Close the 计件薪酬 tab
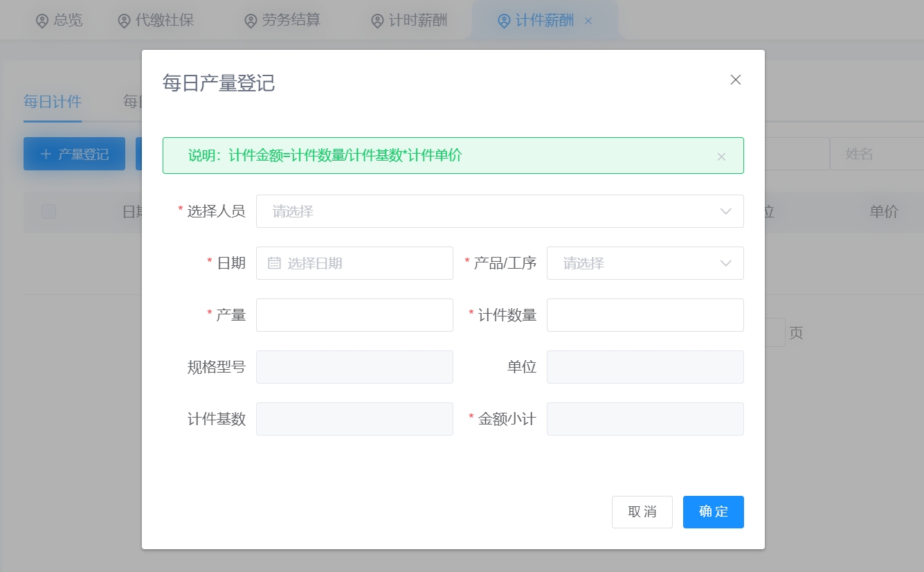The height and width of the screenshot is (572, 924). click(x=588, y=21)
